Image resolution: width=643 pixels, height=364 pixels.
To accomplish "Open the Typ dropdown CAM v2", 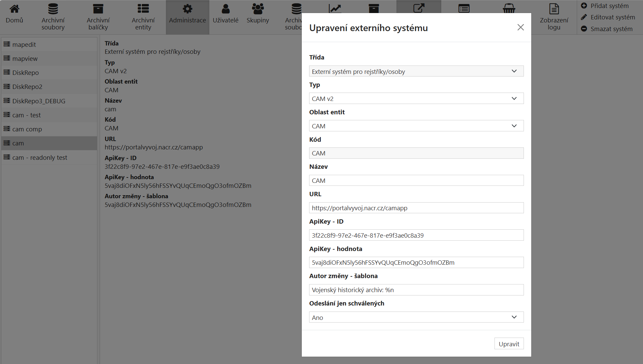I will [x=416, y=99].
